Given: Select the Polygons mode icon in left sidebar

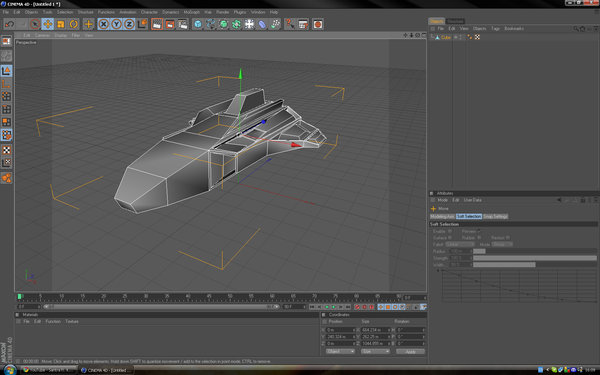Looking at the screenshot, I should (7, 122).
